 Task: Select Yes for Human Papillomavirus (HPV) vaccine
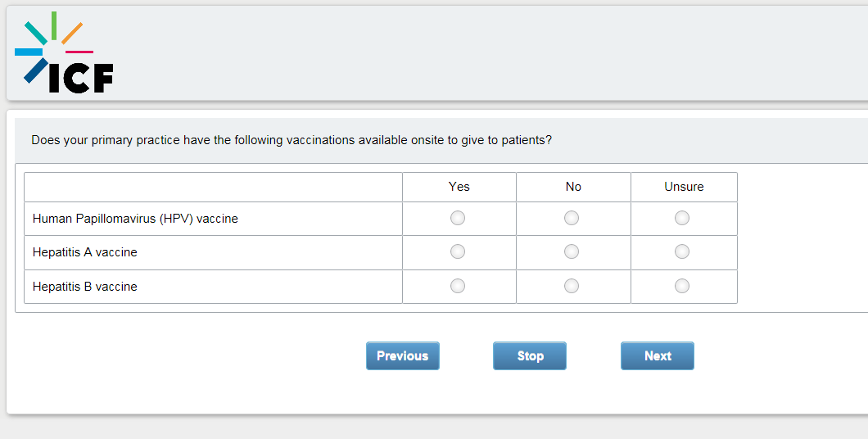(x=458, y=218)
